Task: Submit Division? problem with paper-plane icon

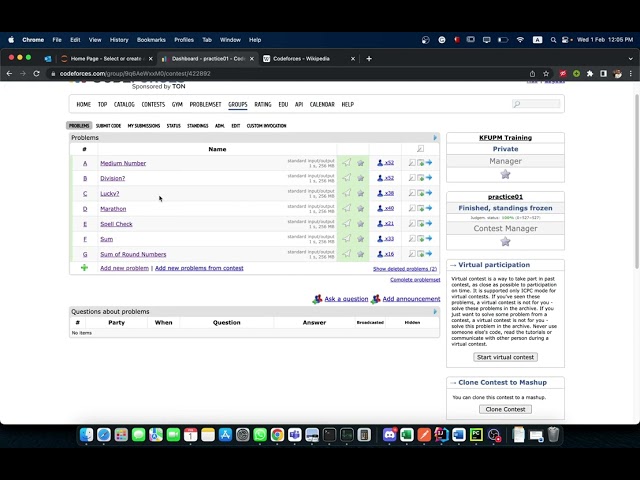Action: [x=347, y=178]
